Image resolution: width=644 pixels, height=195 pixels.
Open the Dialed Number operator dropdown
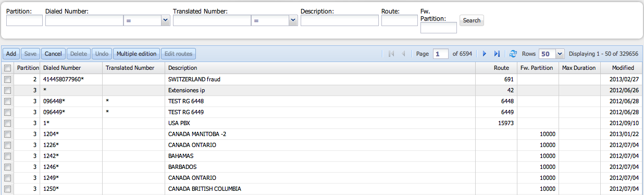click(166, 20)
